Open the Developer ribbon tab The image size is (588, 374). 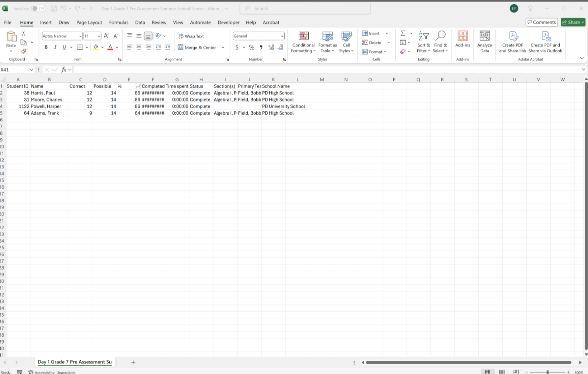228,22
